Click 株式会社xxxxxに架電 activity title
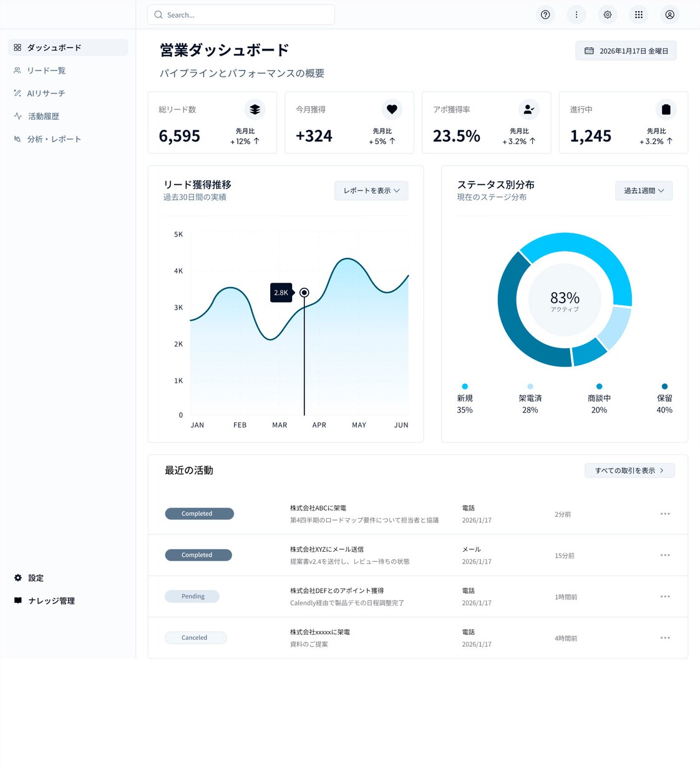The width and height of the screenshot is (700, 774). coord(320,632)
